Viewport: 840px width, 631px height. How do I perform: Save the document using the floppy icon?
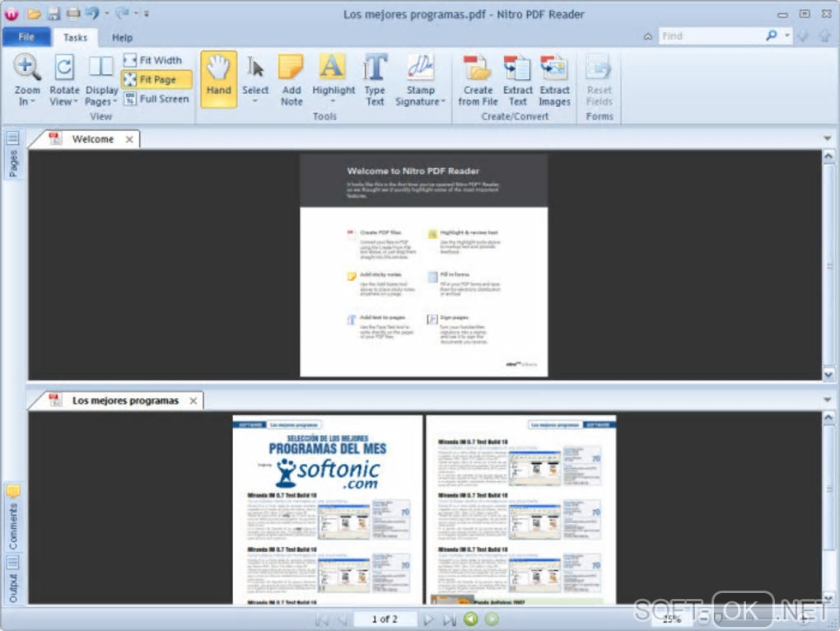point(54,13)
